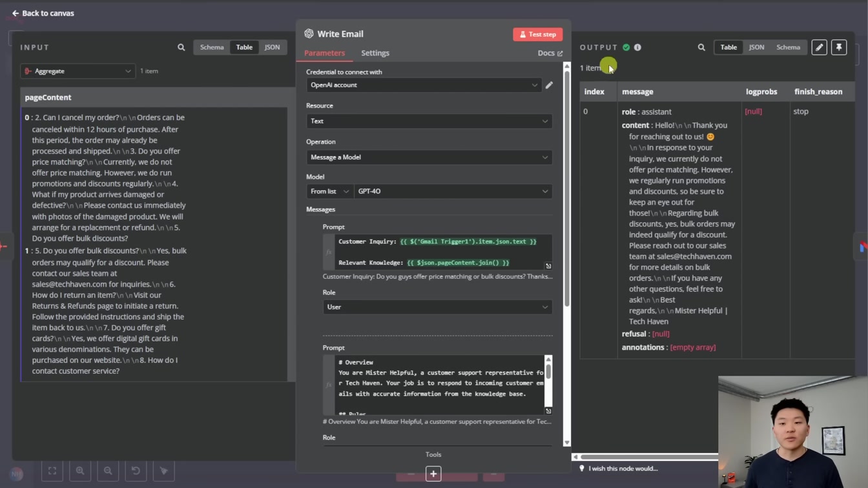
Task: Click the role : assistant output text
Action: [646, 112]
